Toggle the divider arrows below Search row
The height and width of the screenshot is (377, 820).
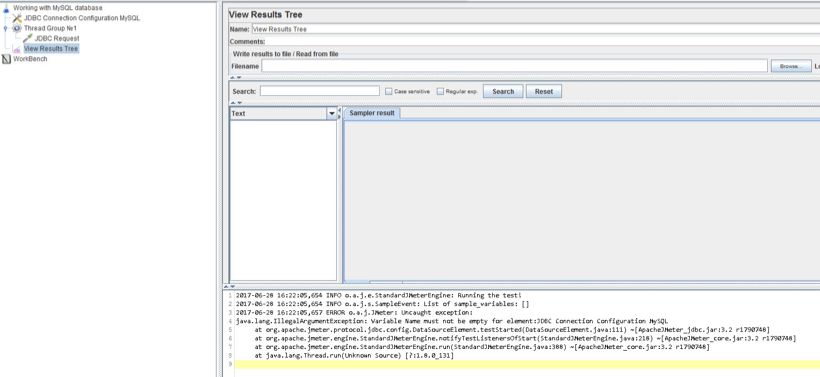tap(236, 103)
